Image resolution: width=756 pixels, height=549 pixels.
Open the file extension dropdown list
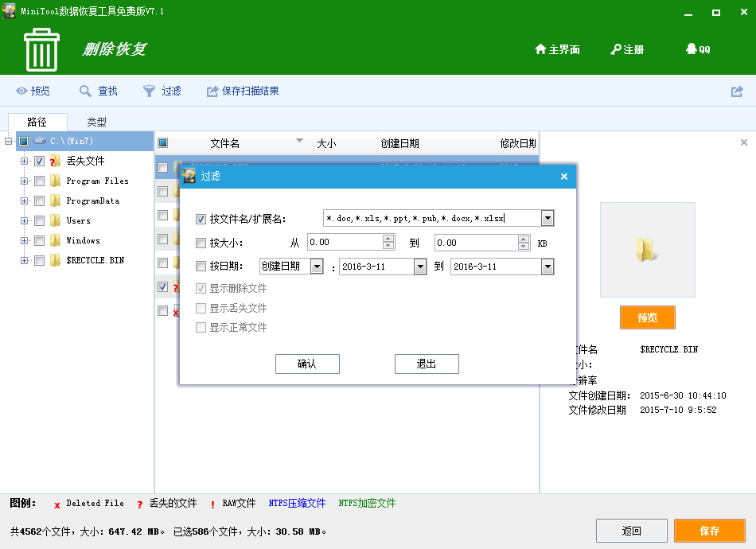point(548,218)
